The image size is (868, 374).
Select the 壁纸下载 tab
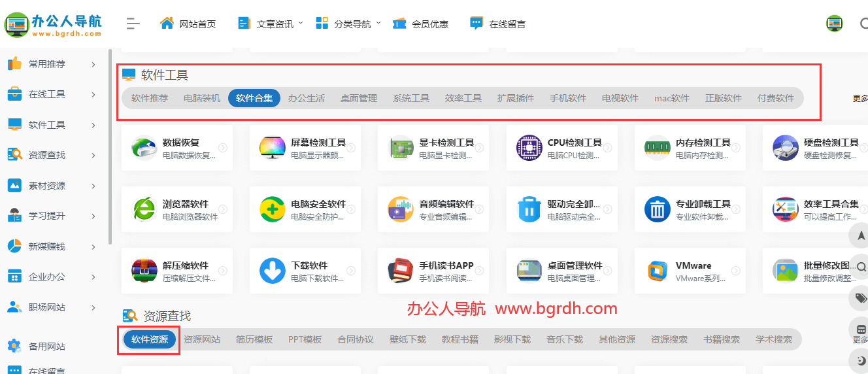click(408, 339)
